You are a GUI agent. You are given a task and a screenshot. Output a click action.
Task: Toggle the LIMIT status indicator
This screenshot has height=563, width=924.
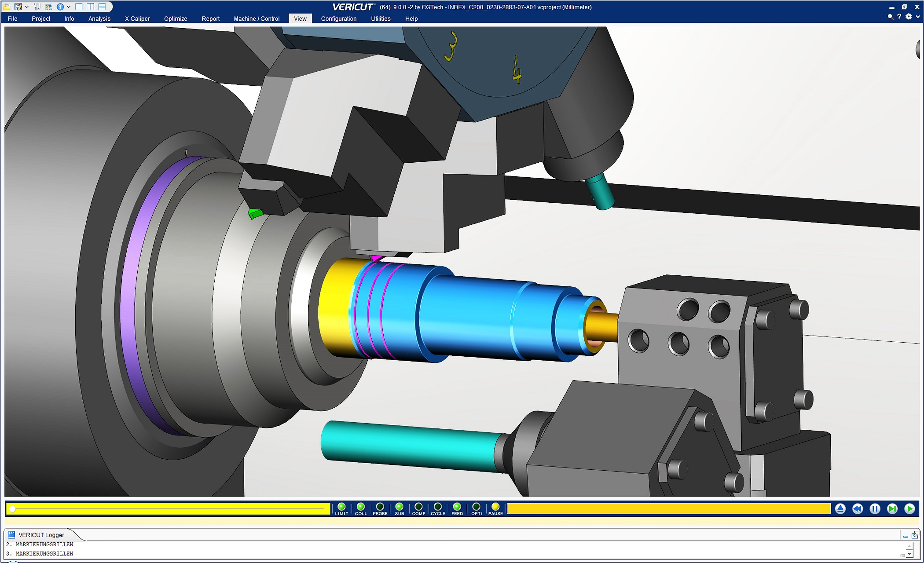(x=341, y=507)
